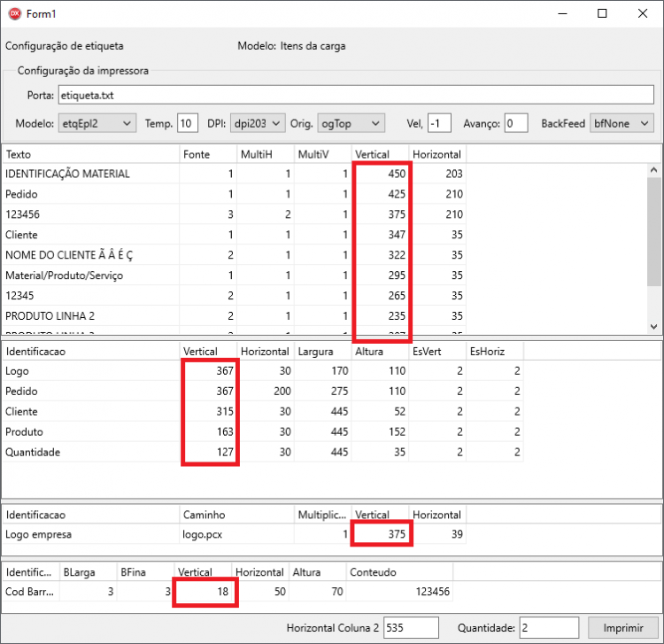Click the Vel. input field
Viewport: 664px width, 644px height.
click(439, 123)
